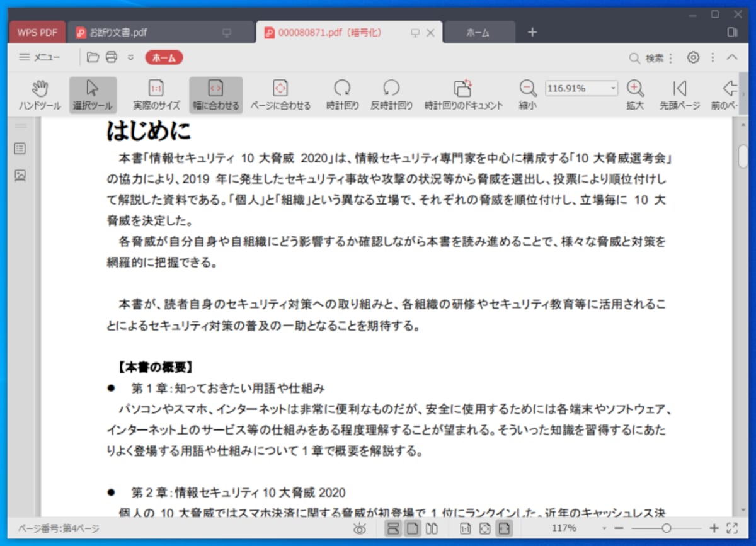
Task: Close the 000080871.pdf tab
Action: 430,33
